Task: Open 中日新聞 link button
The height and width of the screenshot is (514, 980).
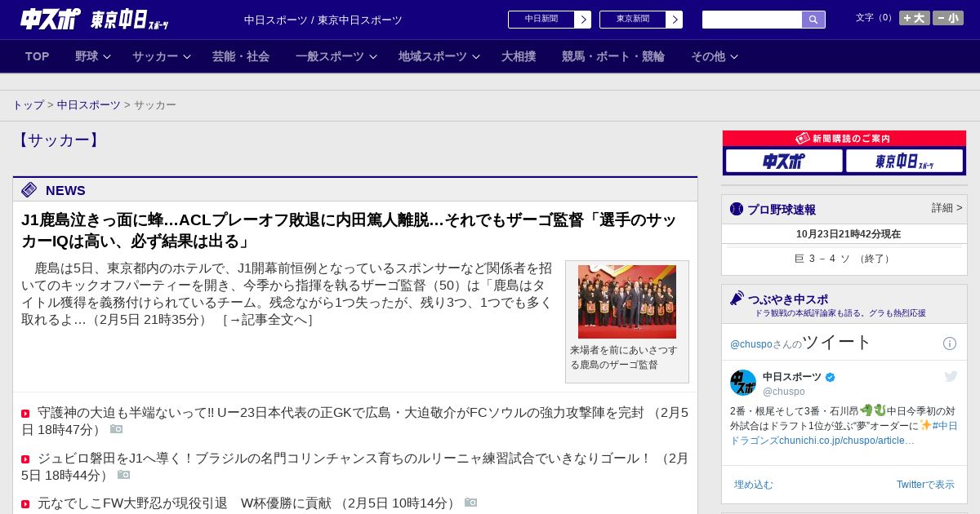Action: click(x=541, y=20)
